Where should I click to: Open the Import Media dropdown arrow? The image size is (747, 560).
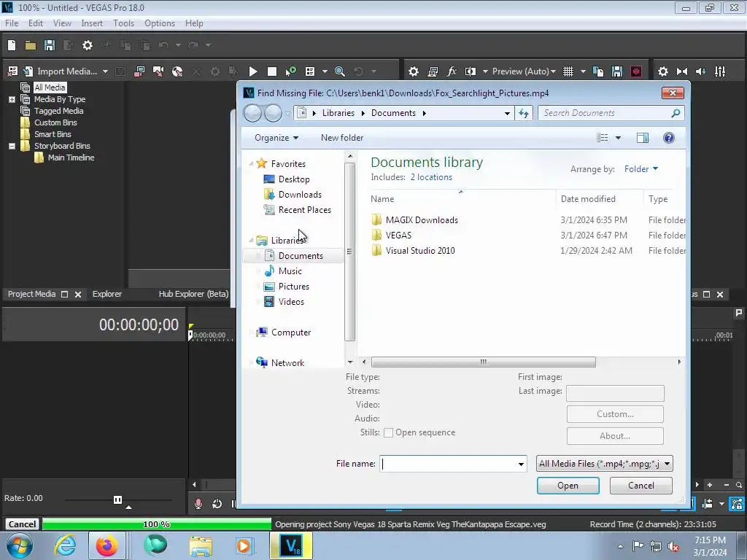coord(105,71)
